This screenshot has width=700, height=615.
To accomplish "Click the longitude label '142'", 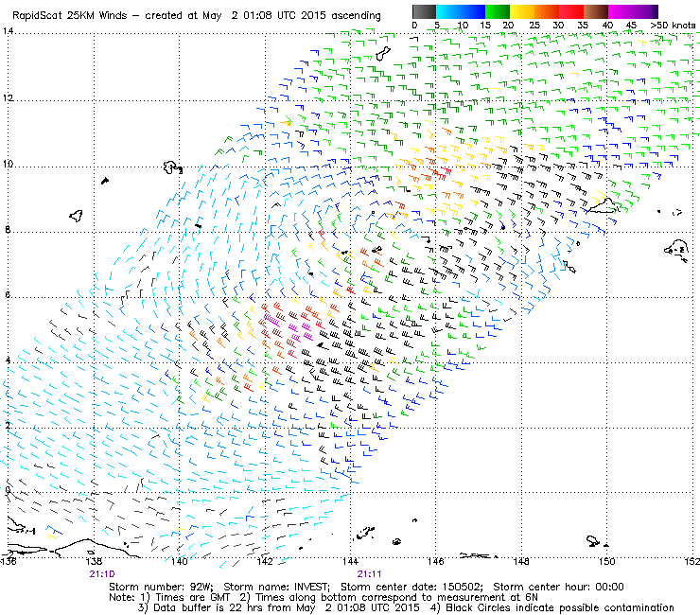I will pos(265,561).
